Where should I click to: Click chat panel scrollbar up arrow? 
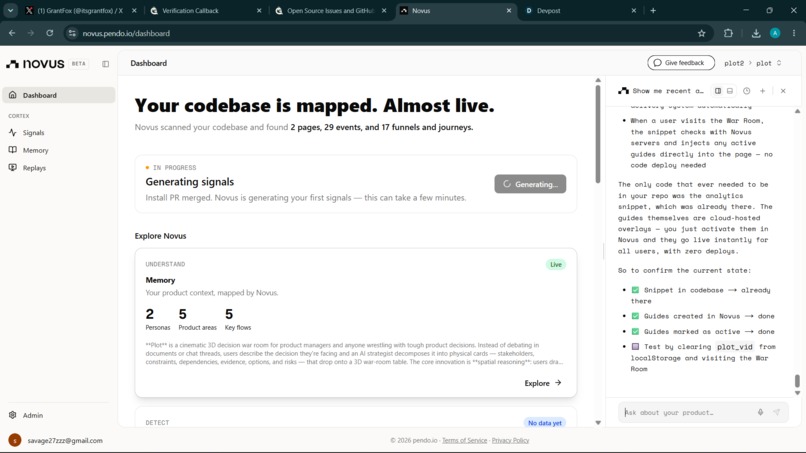797,111
